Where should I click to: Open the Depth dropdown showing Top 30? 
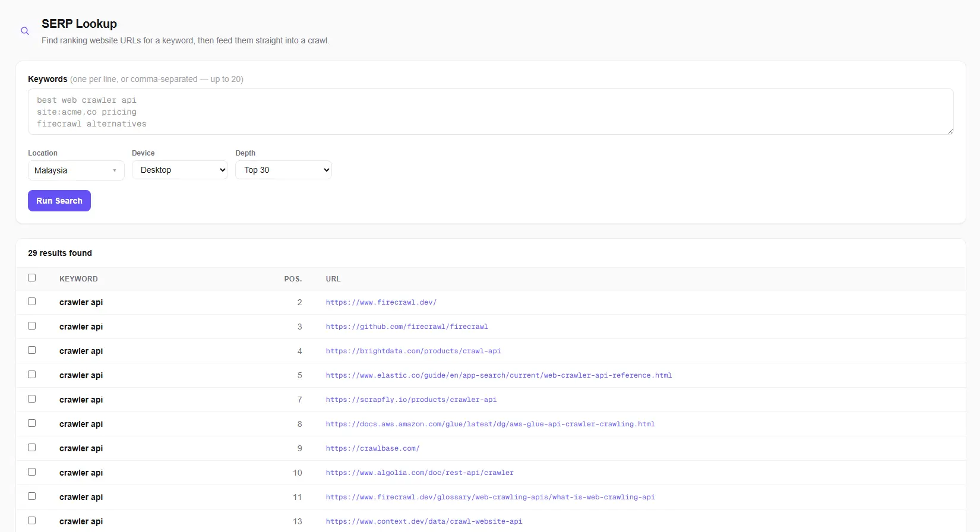click(283, 170)
